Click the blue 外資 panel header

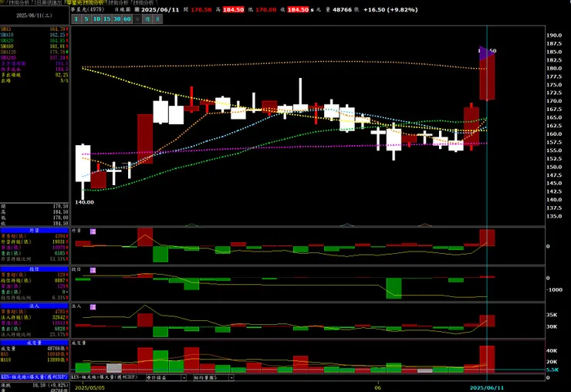tap(34, 231)
